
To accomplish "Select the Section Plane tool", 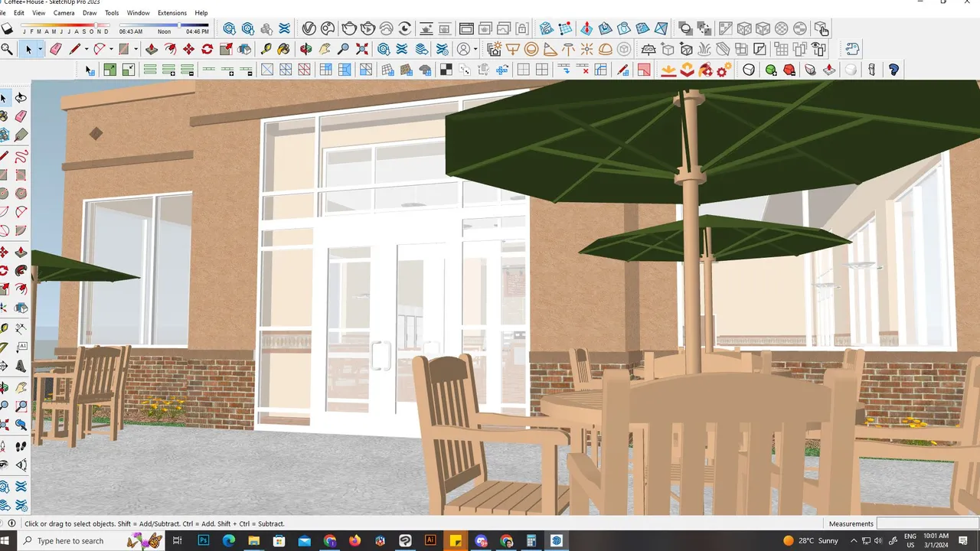I will pyautogui.click(x=21, y=465).
